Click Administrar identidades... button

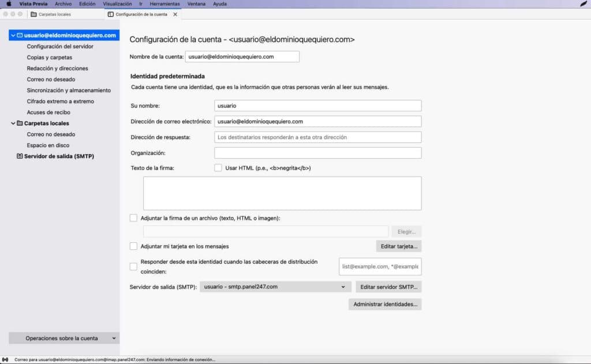pyautogui.click(x=385, y=304)
